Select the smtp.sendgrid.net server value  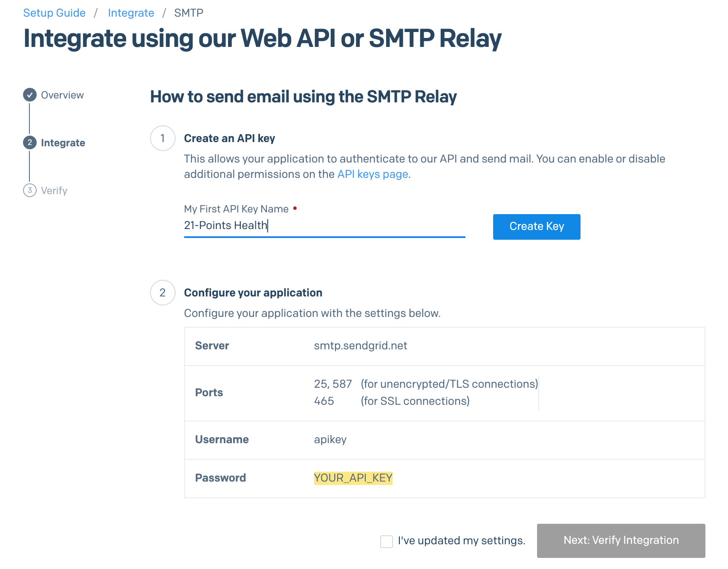(361, 345)
